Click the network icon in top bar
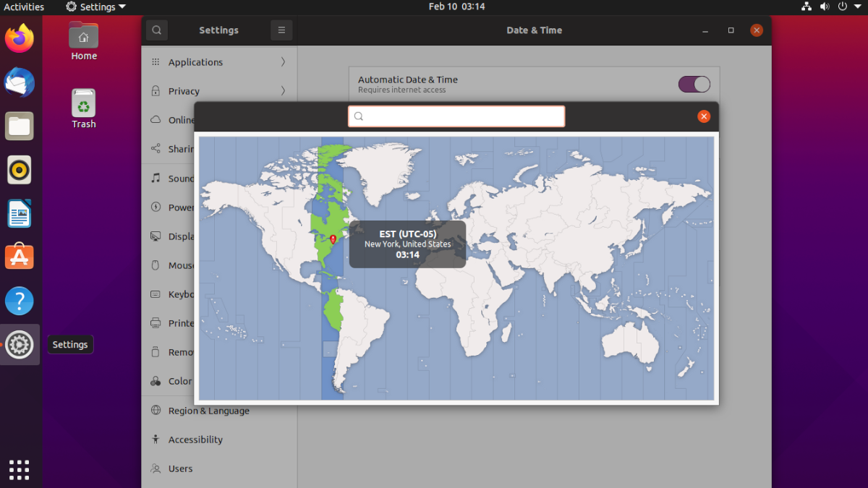Image resolution: width=868 pixels, height=488 pixels. coord(807,7)
